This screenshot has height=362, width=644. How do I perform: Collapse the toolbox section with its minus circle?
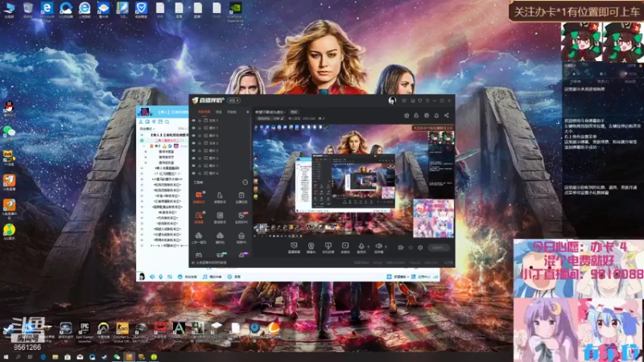click(246, 183)
